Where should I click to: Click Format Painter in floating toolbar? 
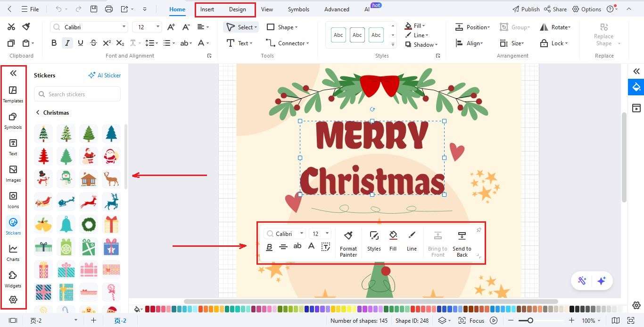coord(348,244)
